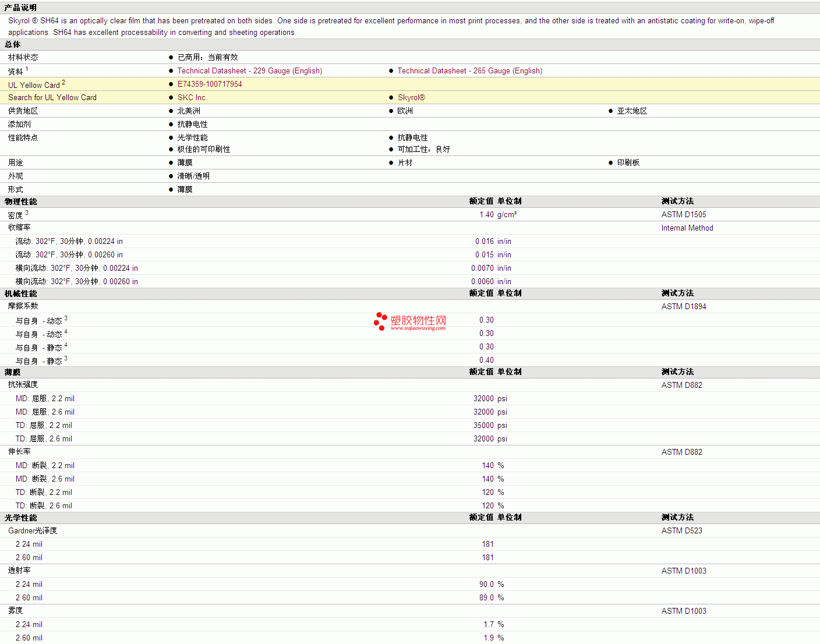This screenshot has height=644, width=820.
Task: Click the 35000 psi tensile value
Action: tap(490, 425)
